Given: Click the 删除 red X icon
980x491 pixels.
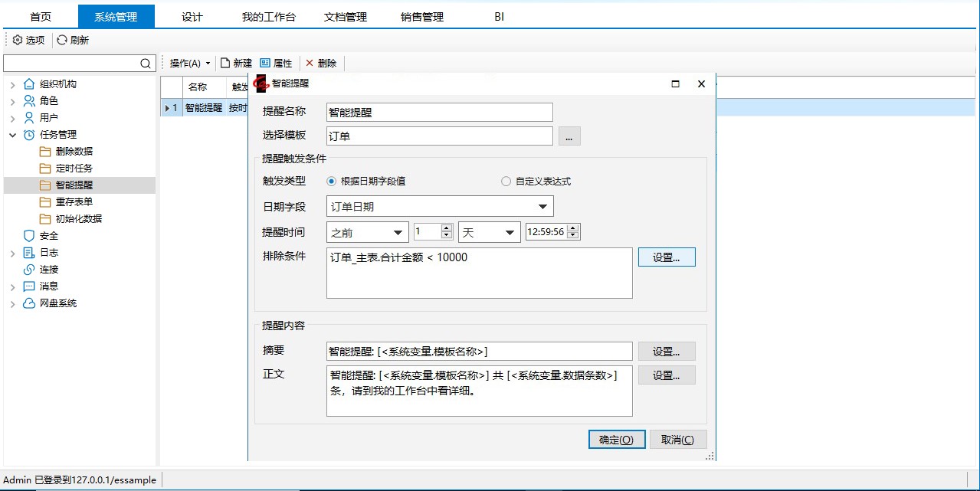Looking at the screenshot, I should tap(310, 63).
